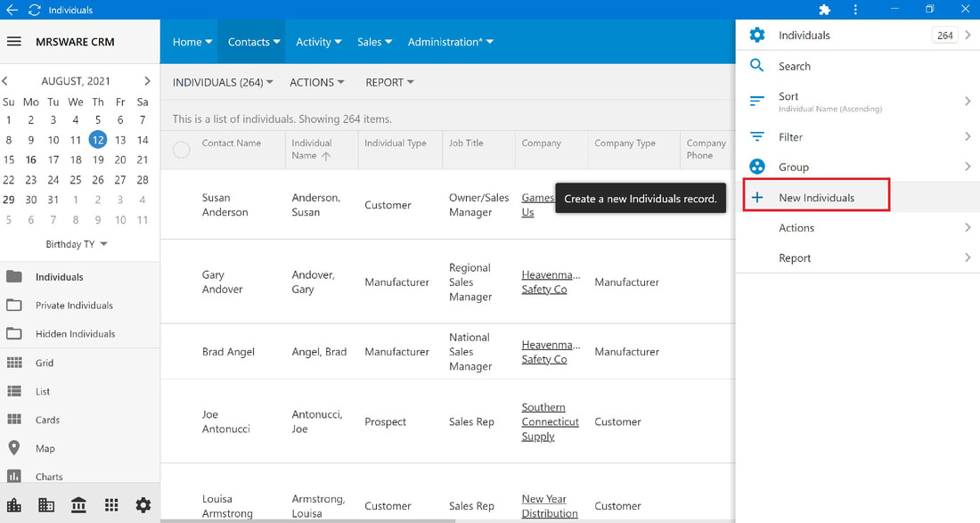The image size is (980, 523).
Task: Expand the Sales menu
Action: click(374, 42)
